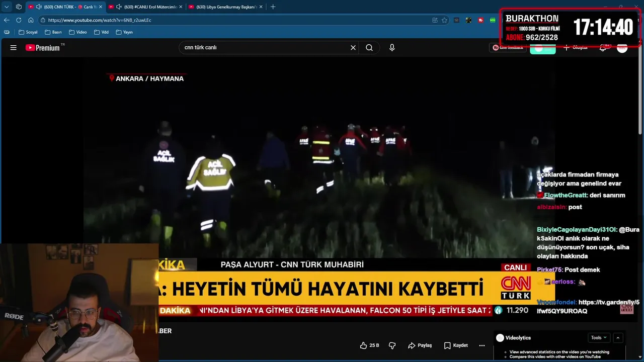Click chat username albizalsin
The height and width of the screenshot is (362, 644).
pyautogui.click(x=551, y=207)
